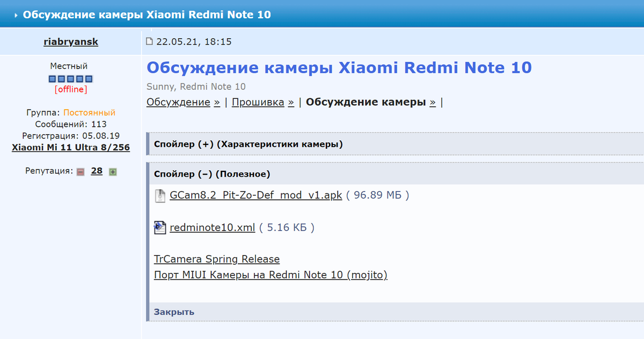644x339 pixels.
Task: Click the 22.05.21, 18:15 post date
Action: [194, 41]
